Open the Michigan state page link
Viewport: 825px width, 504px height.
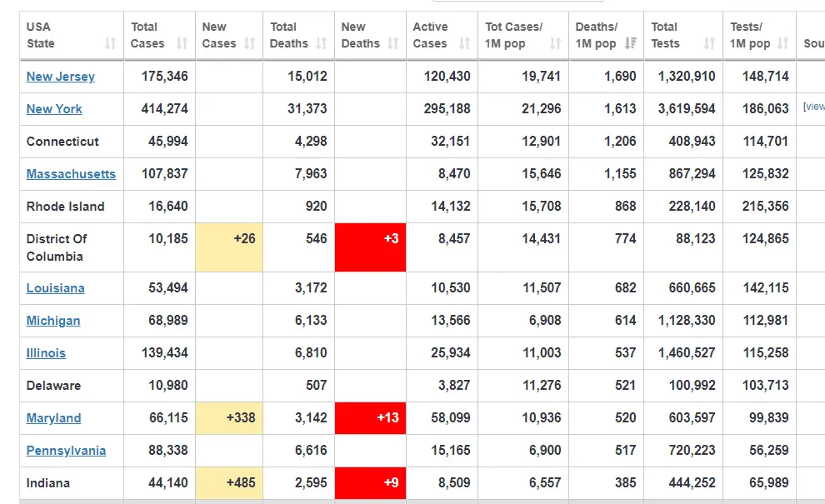coord(53,321)
